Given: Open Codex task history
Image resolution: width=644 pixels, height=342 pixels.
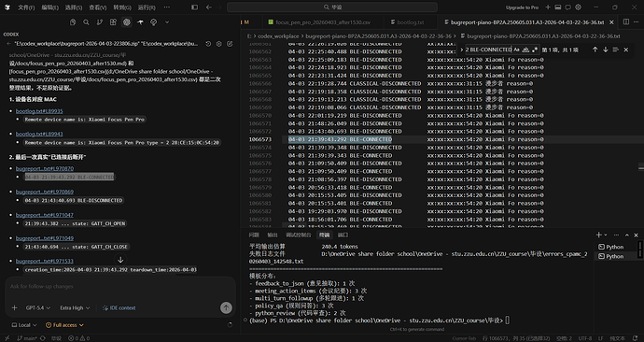Looking at the screenshot, I should [x=208, y=44].
